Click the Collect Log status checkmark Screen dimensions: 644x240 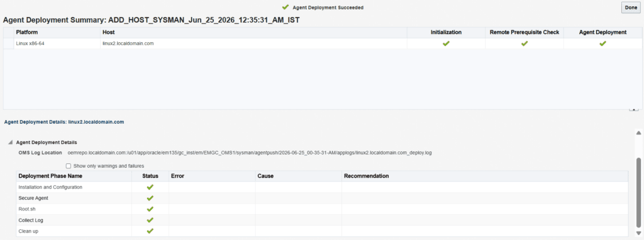coord(150,221)
